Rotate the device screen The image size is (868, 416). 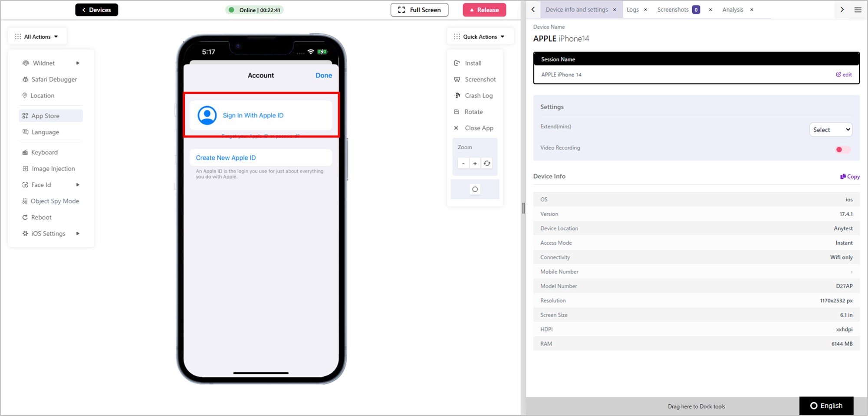tap(468, 112)
